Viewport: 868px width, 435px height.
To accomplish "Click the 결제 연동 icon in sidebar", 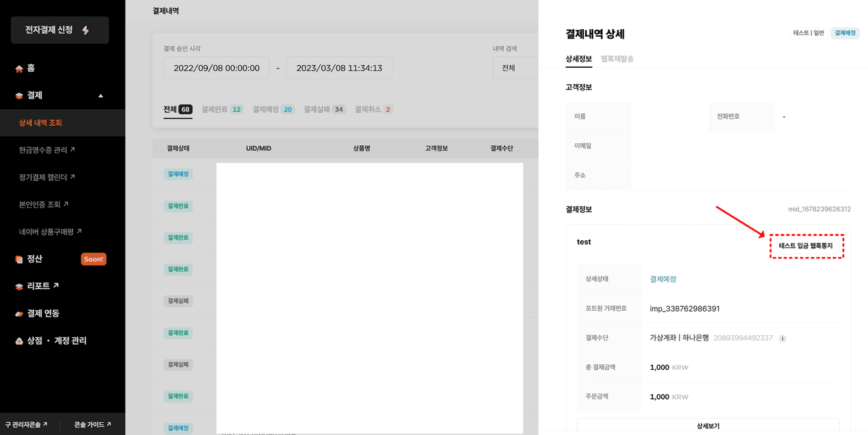I will pos(19,314).
